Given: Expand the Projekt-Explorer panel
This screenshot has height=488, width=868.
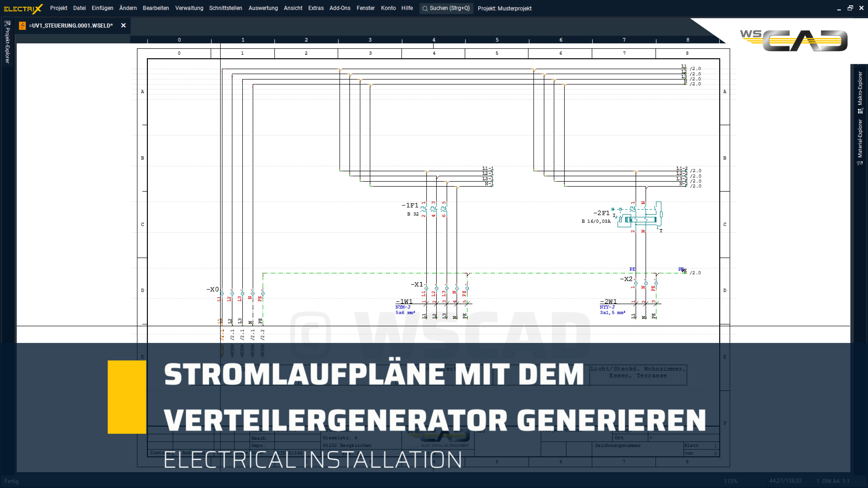Looking at the screenshot, I should click(x=7, y=45).
